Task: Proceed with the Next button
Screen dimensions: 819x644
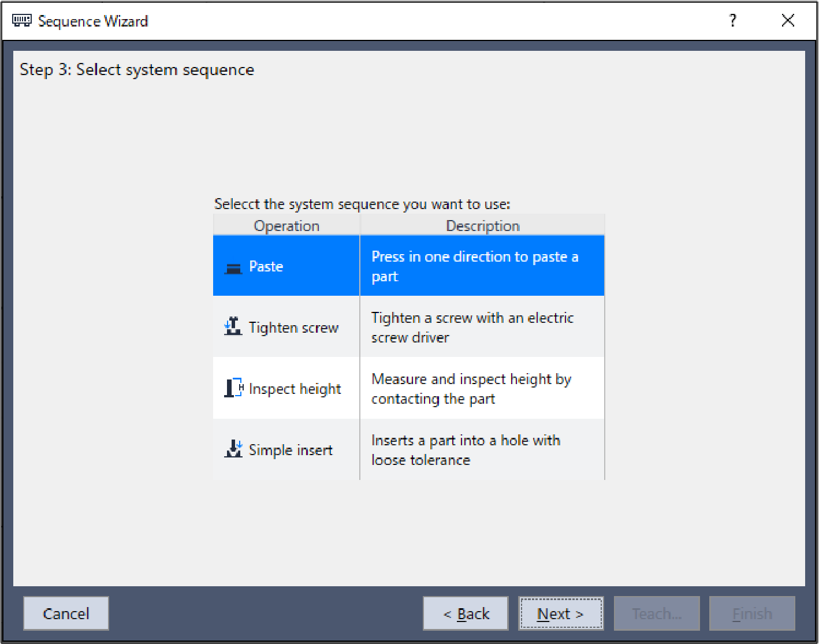Action: pos(560,613)
